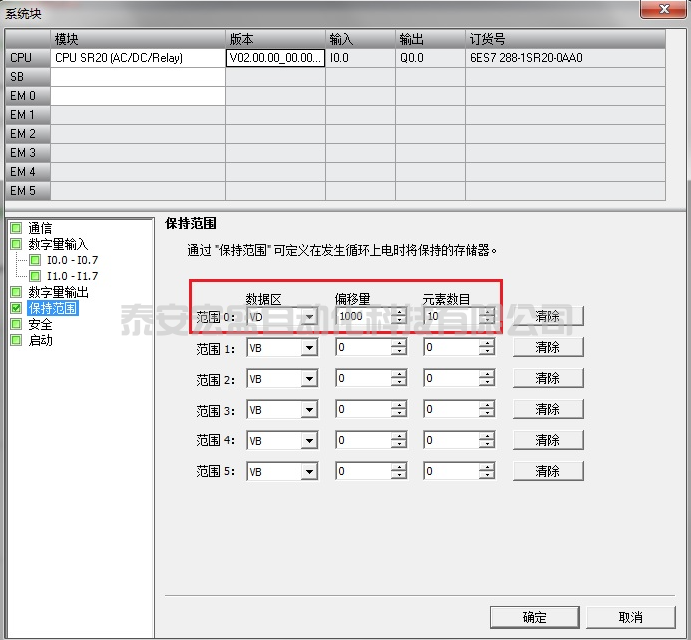The height and width of the screenshot is (640, 691).
Task: Clear 范围 3 with its 清除 button
Action: coord(547,409)
